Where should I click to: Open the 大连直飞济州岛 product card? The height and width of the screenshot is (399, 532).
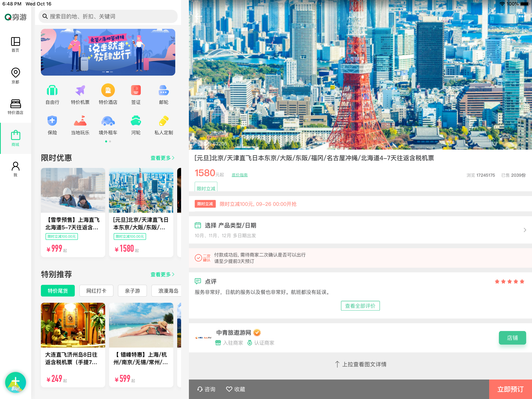[x=73, y=345]
